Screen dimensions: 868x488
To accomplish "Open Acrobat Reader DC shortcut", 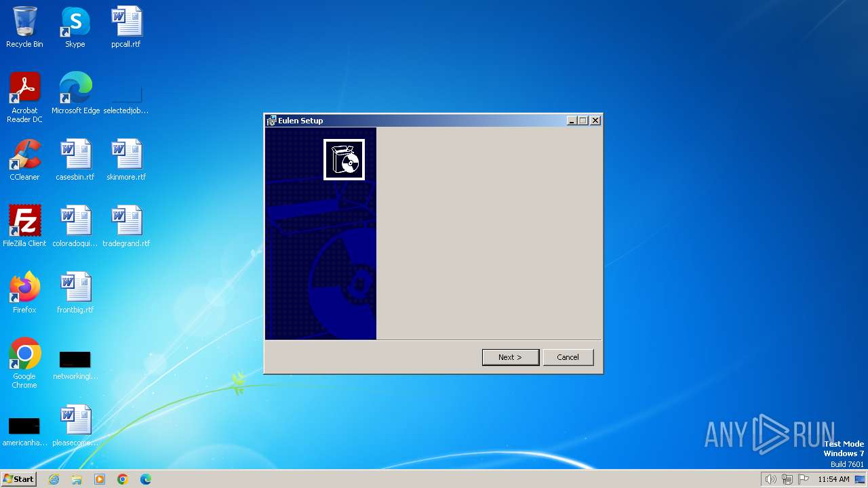I will pos(24,97).
